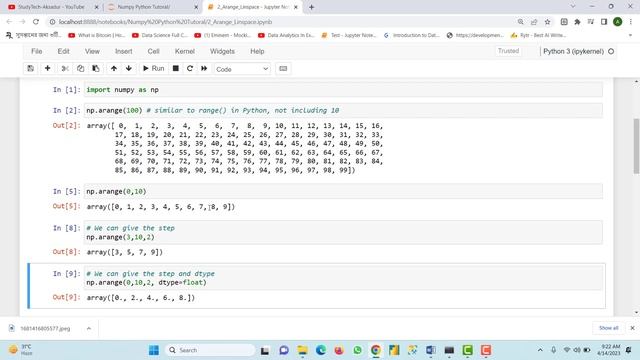
Task: Move selected cell up arrow icon
Action: pyautogui.click(x=114, y=69)
